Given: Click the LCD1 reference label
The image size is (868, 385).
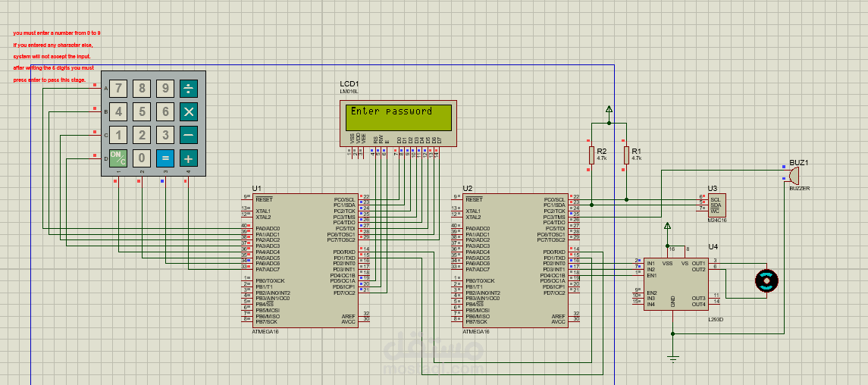Looking at the screenshot, I should (x=349, y=83).
